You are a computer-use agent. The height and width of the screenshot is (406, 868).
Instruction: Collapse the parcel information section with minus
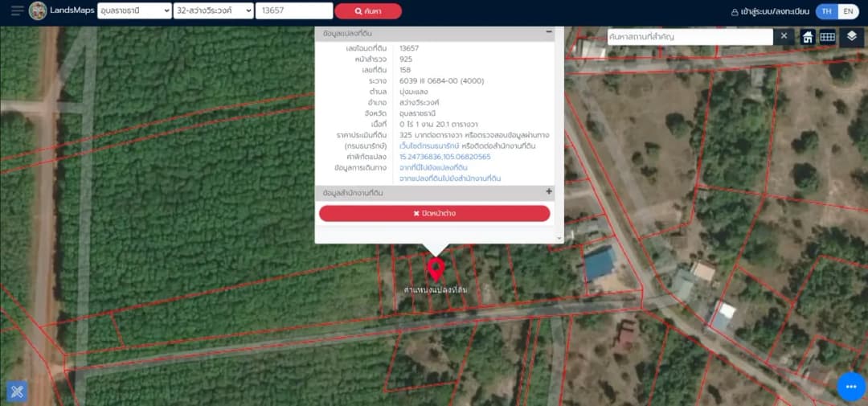(549, 32)
